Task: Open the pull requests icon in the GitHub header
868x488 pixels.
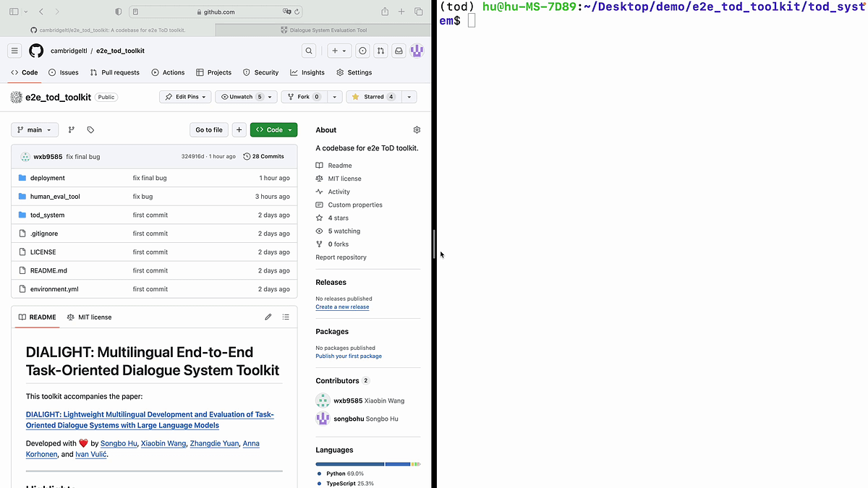Action: pos(381,51)
